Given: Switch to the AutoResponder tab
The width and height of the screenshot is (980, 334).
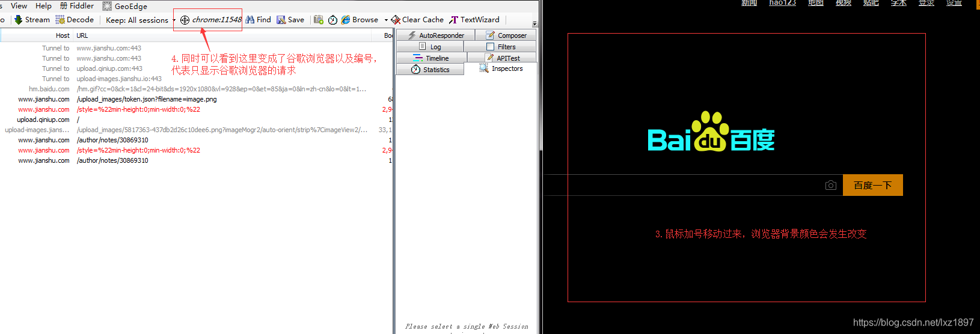Looking at the screenshot, I should click(436, 35).
